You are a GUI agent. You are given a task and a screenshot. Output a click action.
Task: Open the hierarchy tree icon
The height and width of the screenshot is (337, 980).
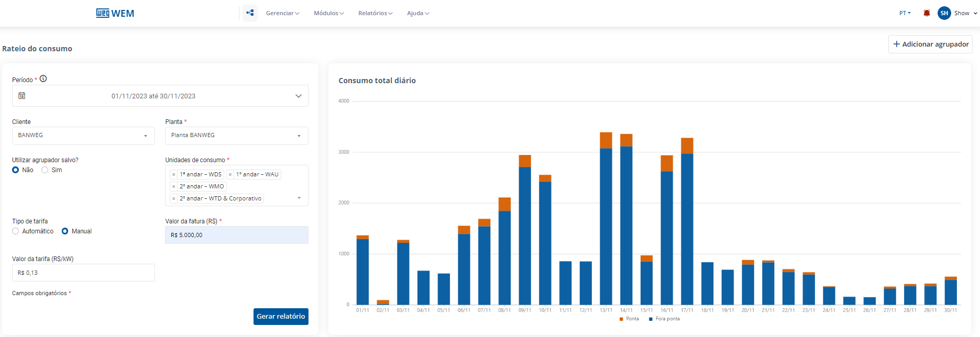250,13
